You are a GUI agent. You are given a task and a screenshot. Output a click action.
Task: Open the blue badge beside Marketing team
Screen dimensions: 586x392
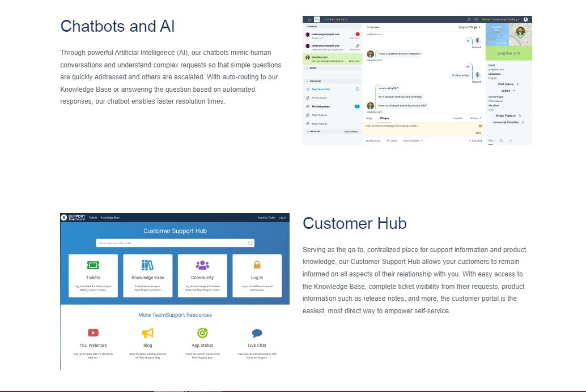point(357,106)
